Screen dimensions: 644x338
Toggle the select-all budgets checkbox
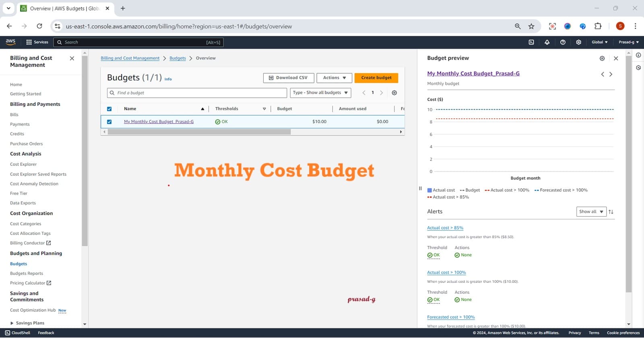tap(109, 109)
